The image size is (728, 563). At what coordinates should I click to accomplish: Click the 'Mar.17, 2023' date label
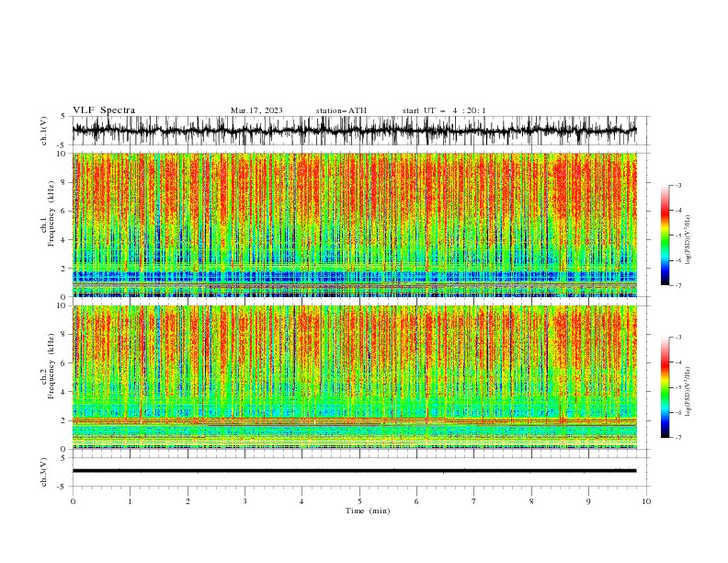point(256,110)
